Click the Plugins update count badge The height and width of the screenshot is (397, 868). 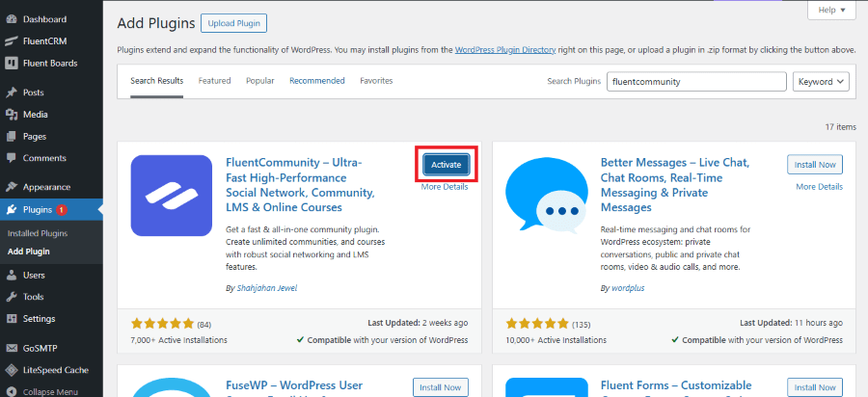pos(62,209)
